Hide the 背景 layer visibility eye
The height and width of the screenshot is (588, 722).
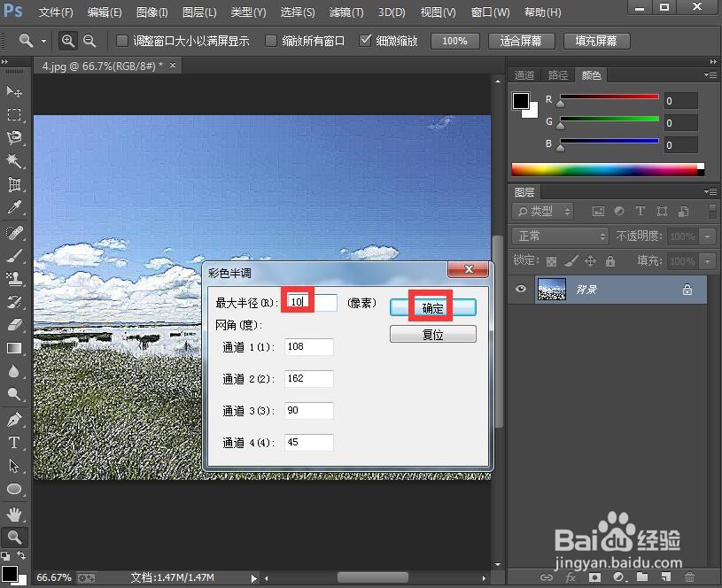(x=522, y=289)
